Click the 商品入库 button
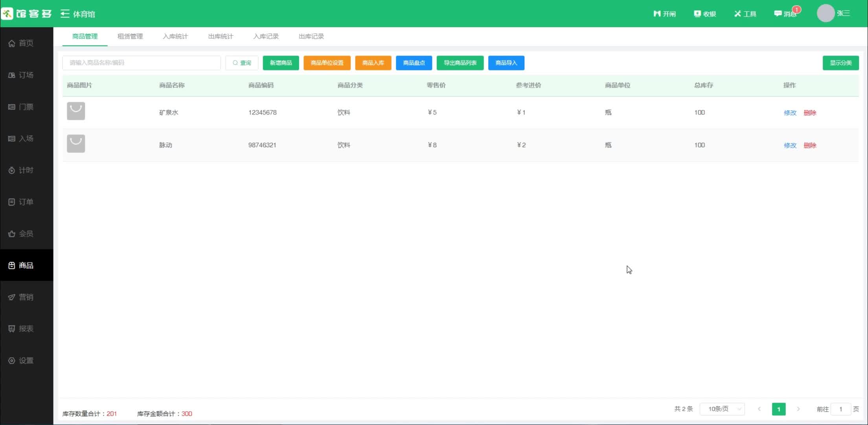 373,63
